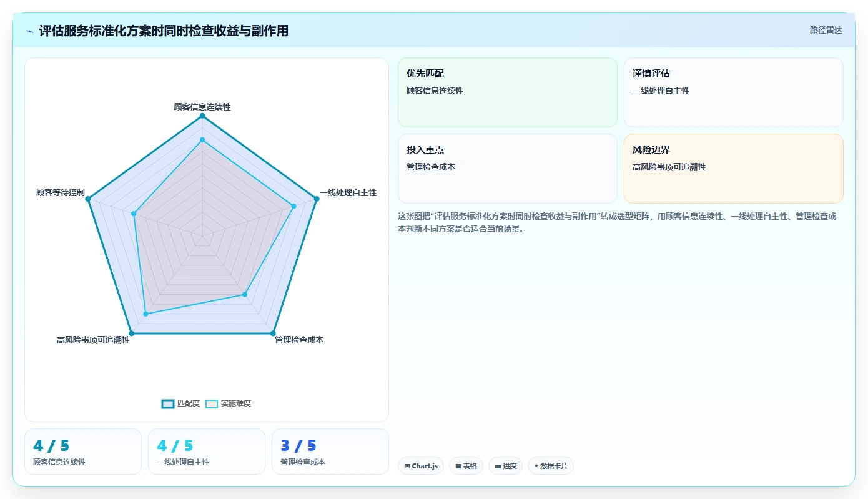Select the 进度 tag chip
This screenshot has height=499, width=868.
(x=506, y=466)
